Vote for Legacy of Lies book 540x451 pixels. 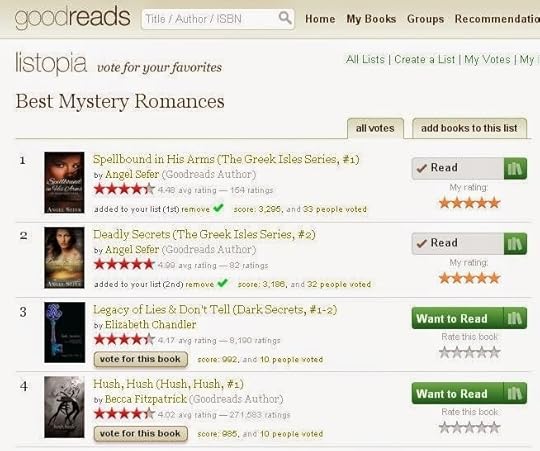pyautogui.click(x=141, y=359)
